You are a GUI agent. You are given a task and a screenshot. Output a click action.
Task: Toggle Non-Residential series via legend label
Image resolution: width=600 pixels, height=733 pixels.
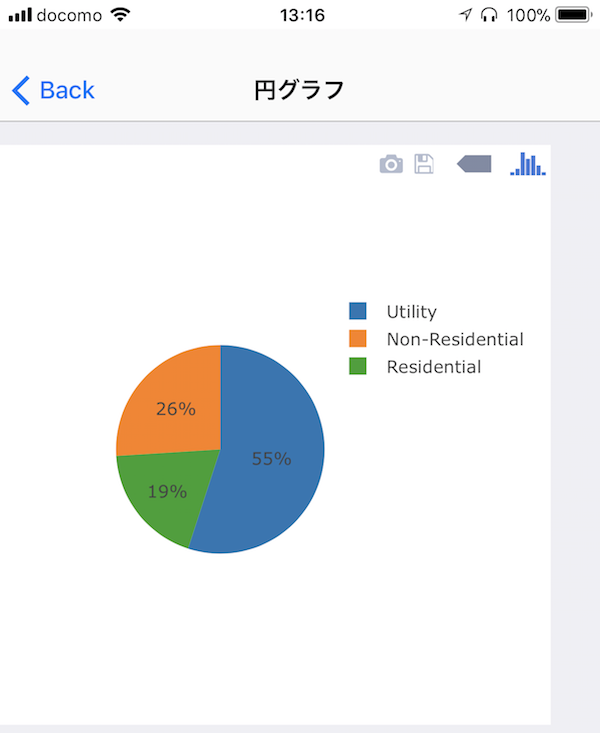tap(455, 339)
